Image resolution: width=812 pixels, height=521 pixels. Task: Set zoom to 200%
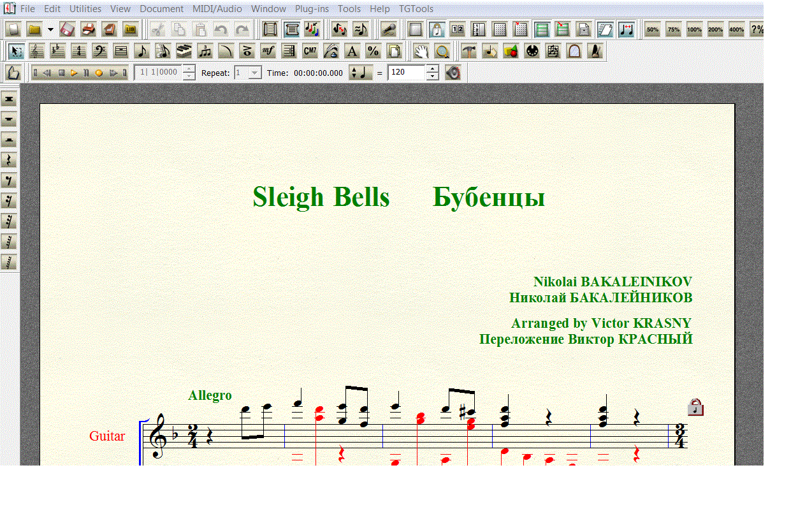coord(715,29)
